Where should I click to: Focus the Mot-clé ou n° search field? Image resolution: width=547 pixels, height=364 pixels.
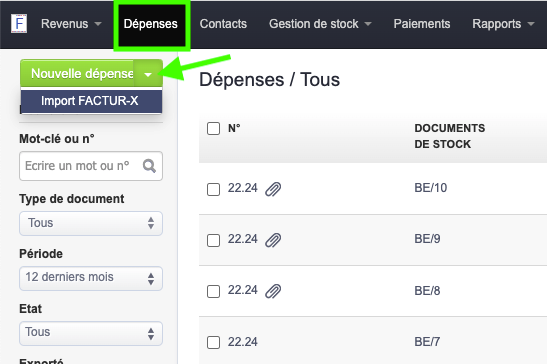point(91,166)
